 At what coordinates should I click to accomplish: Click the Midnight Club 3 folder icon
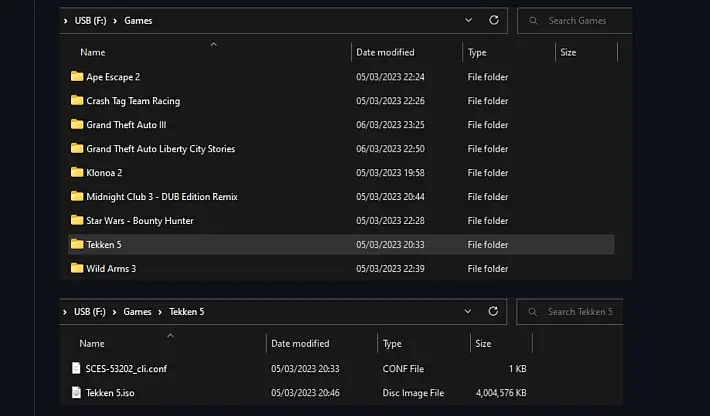tap(77, 196)
